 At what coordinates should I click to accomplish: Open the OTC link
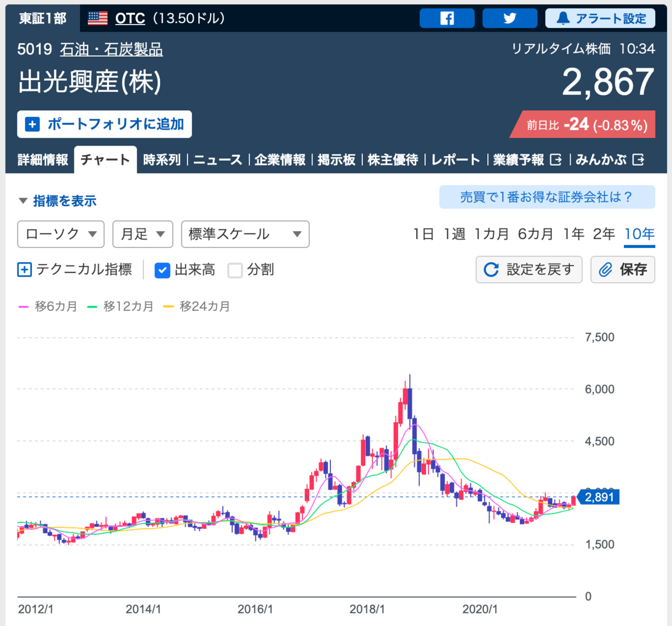tap(130, 18)
